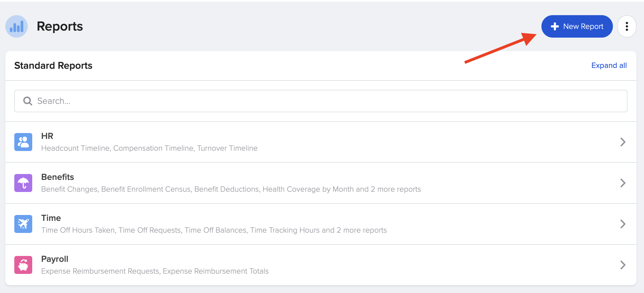Click the Benefits umbrella icon

pos(23,183)
